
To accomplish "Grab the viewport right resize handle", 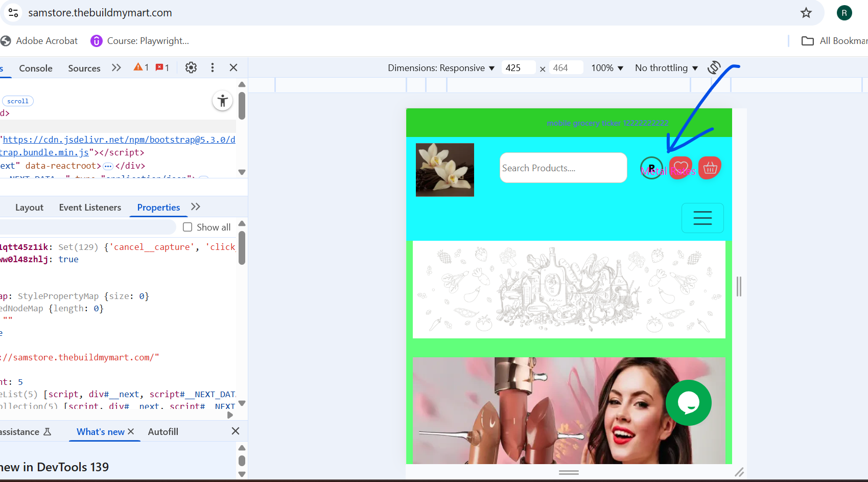I will coord(739,286).
